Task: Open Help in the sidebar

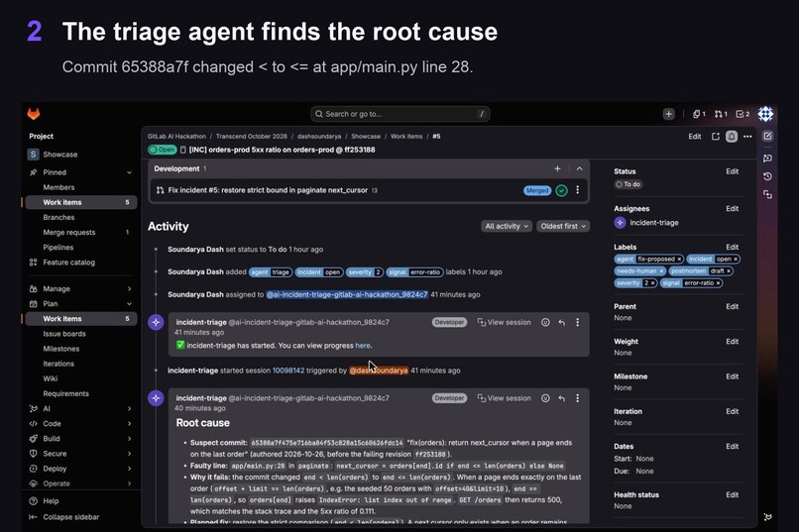Action: coord(44,501)
